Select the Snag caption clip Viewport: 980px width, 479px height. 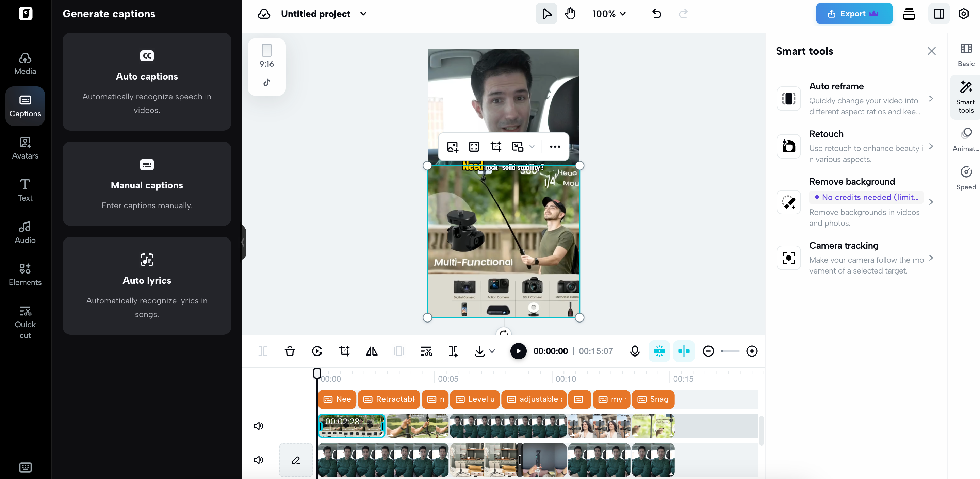(x=653, y=399)
